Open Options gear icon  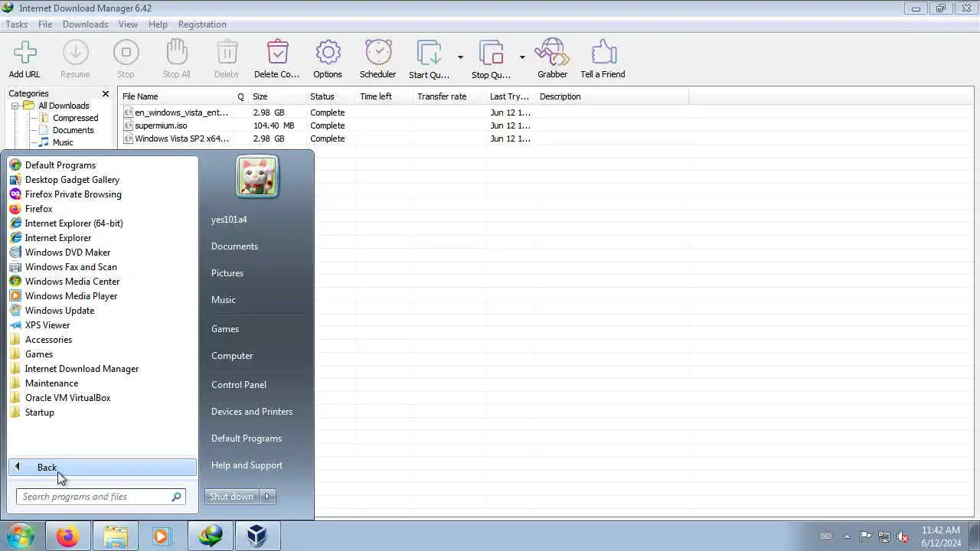point(328,53)
